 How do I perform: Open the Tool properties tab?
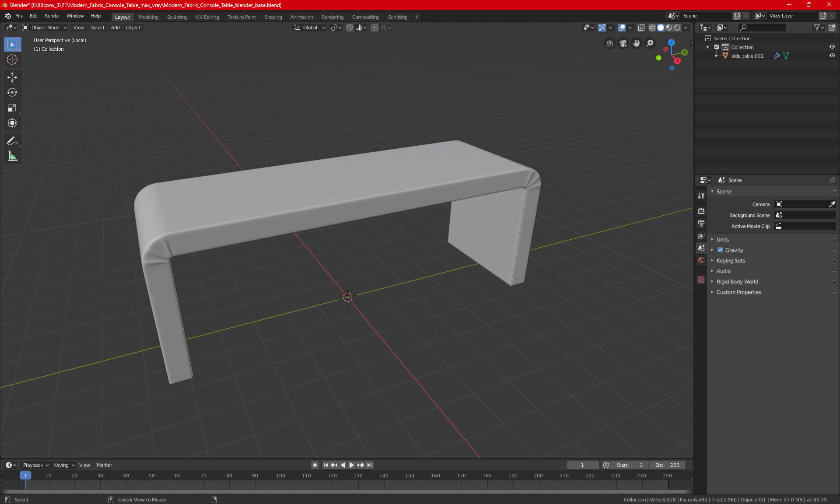[x=701, y=196]
